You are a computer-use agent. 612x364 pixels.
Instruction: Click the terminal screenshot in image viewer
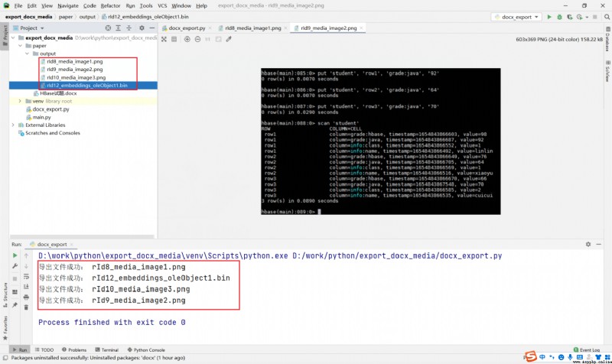point(380,141)
